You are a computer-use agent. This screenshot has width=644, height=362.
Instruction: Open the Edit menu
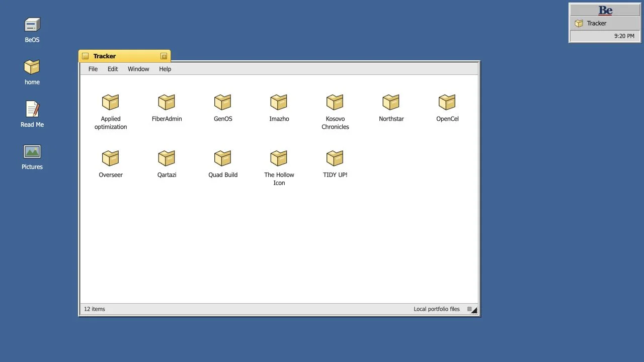click(113, 69)
